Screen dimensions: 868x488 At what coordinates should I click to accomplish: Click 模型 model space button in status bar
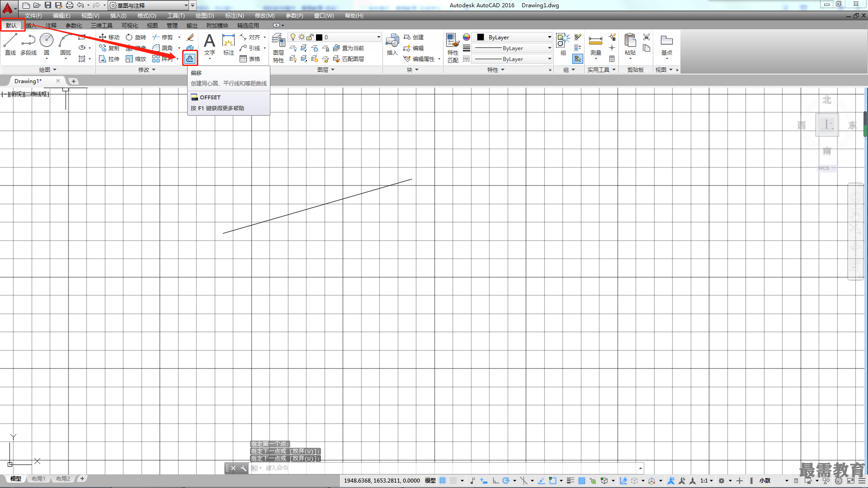430,481
